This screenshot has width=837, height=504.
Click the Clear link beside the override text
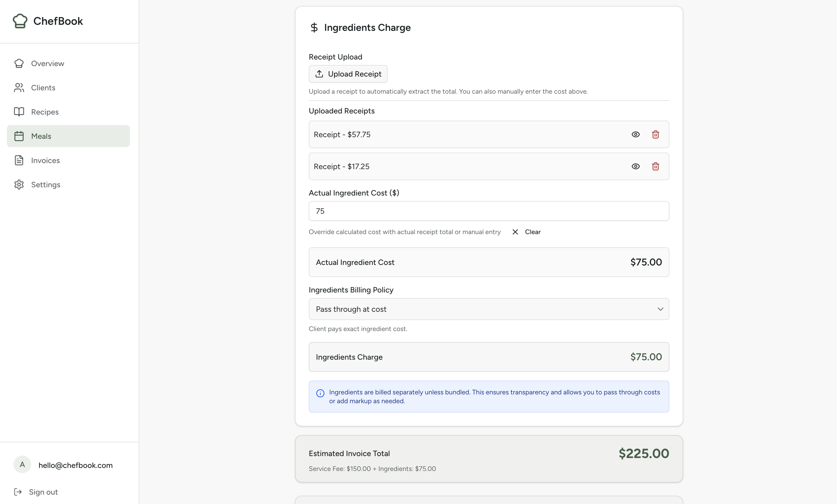click(532, 232)
